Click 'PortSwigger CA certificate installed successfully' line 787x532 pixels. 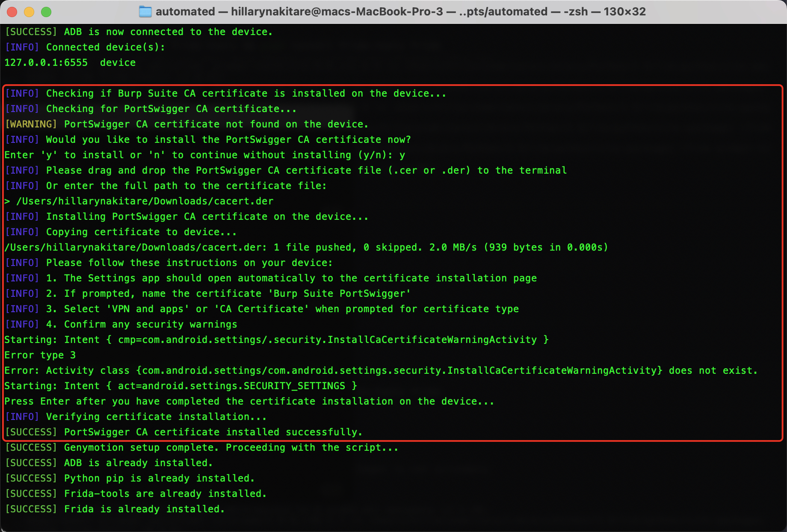click(x=213, y=432)
